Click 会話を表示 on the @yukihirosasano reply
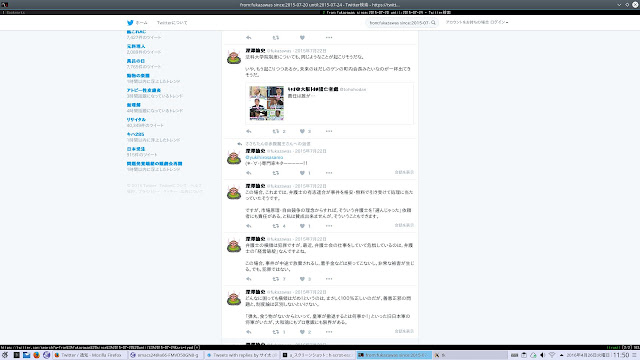 coord(404,172)
